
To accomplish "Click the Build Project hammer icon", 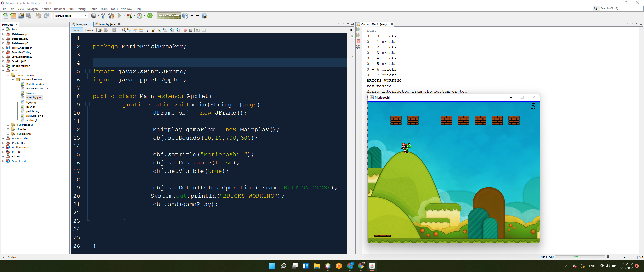I will 103,16.
